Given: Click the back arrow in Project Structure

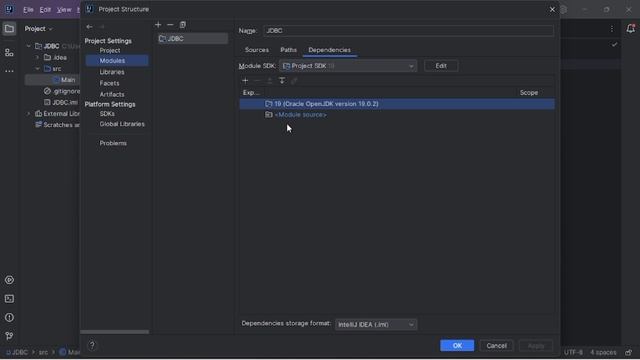Looking at the screenshot, I should click(89, 27).
